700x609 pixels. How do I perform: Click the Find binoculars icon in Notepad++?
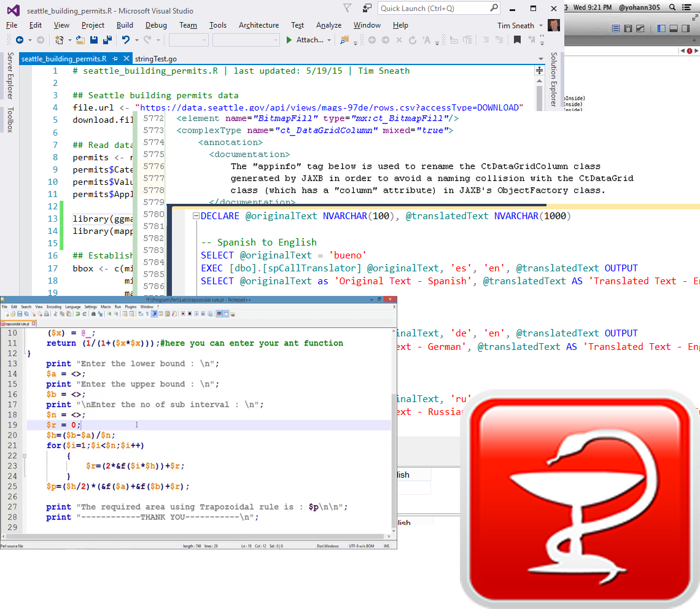[93, 314]
